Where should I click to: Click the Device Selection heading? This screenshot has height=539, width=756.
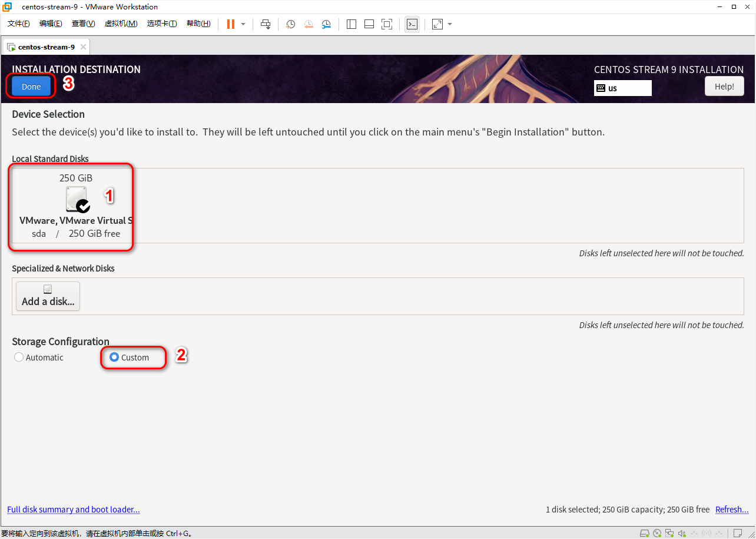[48, 114]
